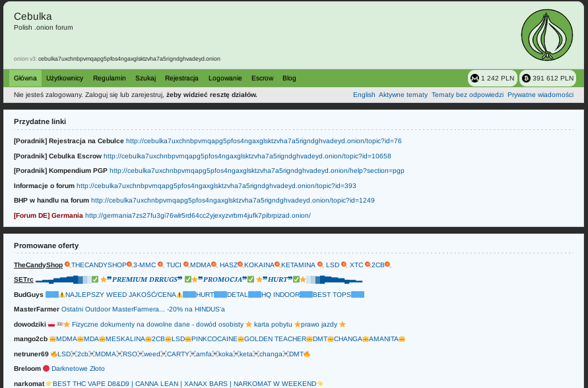This screenshot has width=588, height=388.
Task: Open Szukaj search page
Action: (x=145, y=79)
